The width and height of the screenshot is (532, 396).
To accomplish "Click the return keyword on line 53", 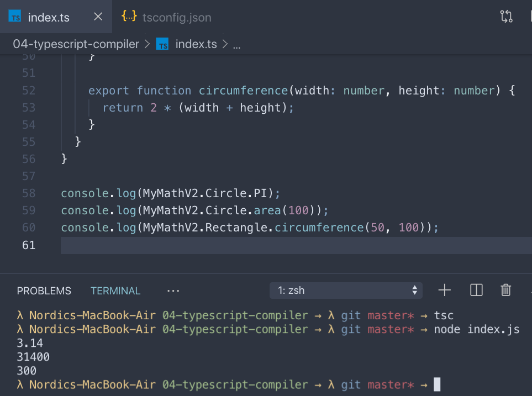I will 123,108.
